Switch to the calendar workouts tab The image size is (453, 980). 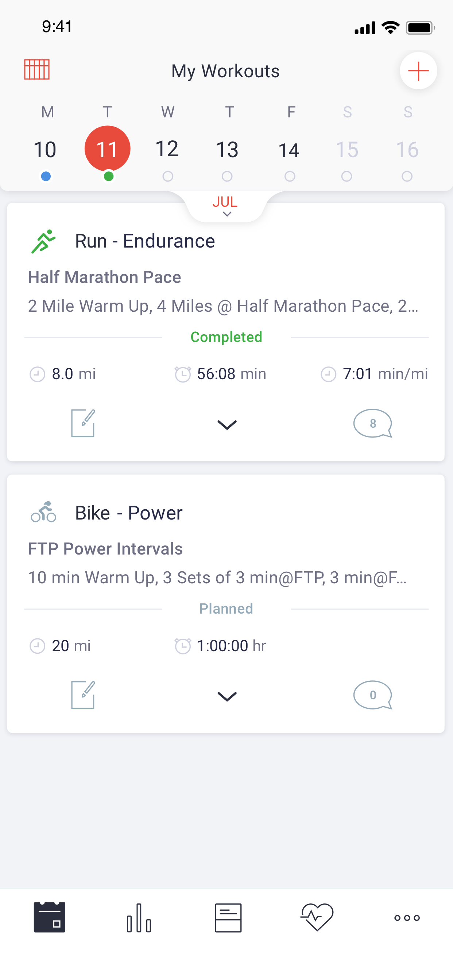[50, 917]
